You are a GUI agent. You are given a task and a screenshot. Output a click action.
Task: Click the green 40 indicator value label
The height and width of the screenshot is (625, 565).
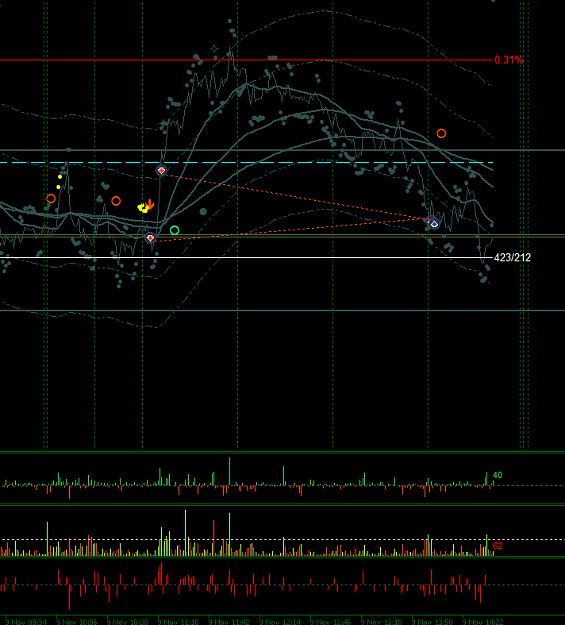point(497,475)
